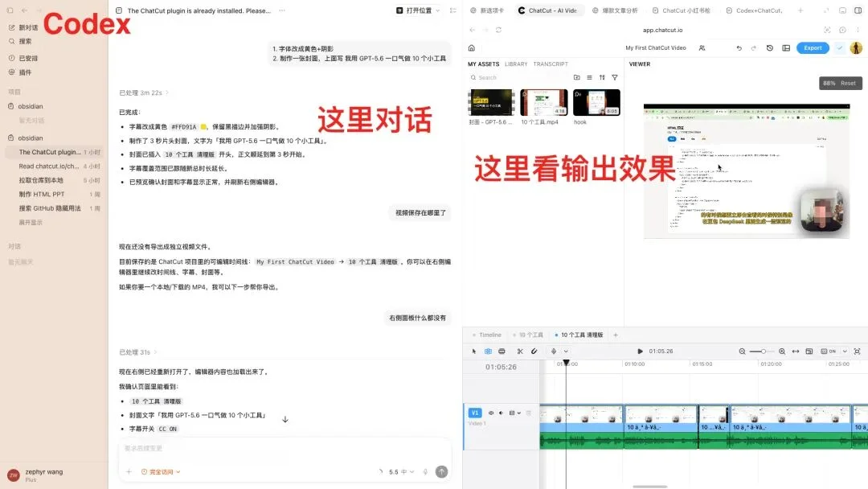The image size is (868, 489).
Task: Toggle the browser side panel icon
Action: click(858, 10)
